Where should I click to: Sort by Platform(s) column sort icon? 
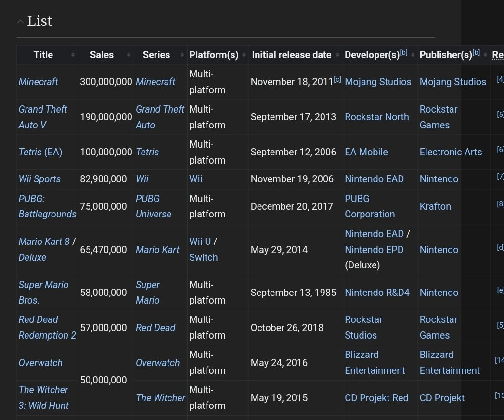[244, 55]
